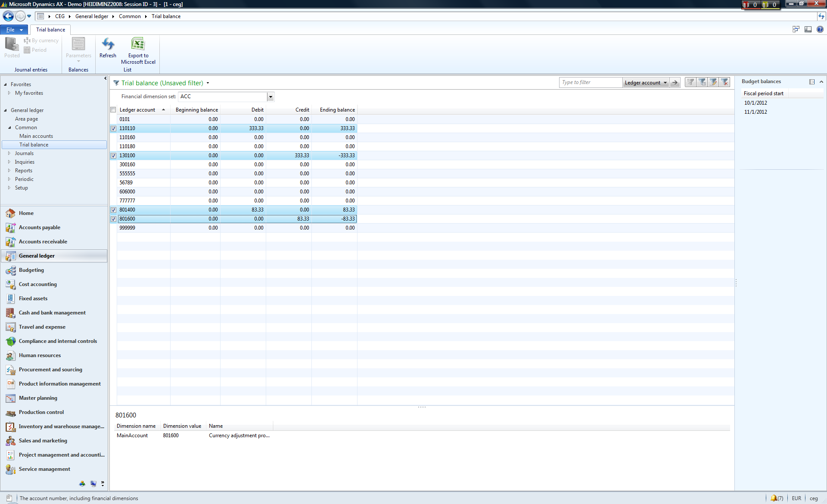Toggle the select-all checkbox in grid header

pos(113,110)
